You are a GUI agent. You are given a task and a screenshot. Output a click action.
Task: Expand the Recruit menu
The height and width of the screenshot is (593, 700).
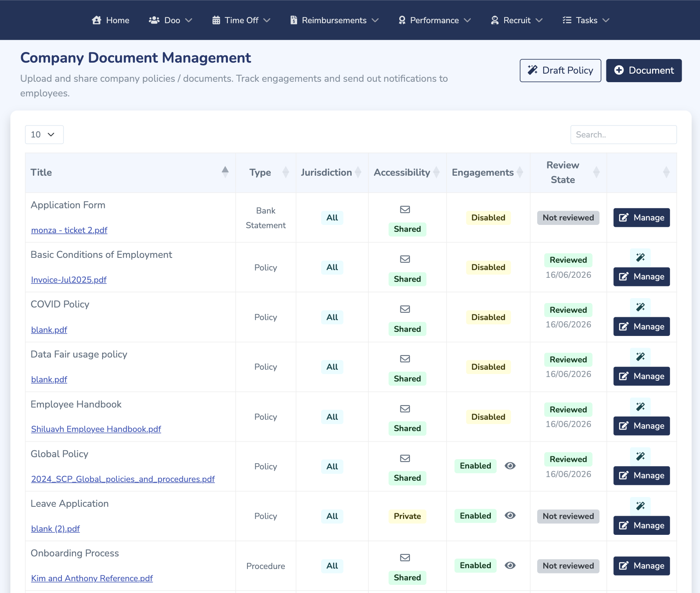[517, 20]
